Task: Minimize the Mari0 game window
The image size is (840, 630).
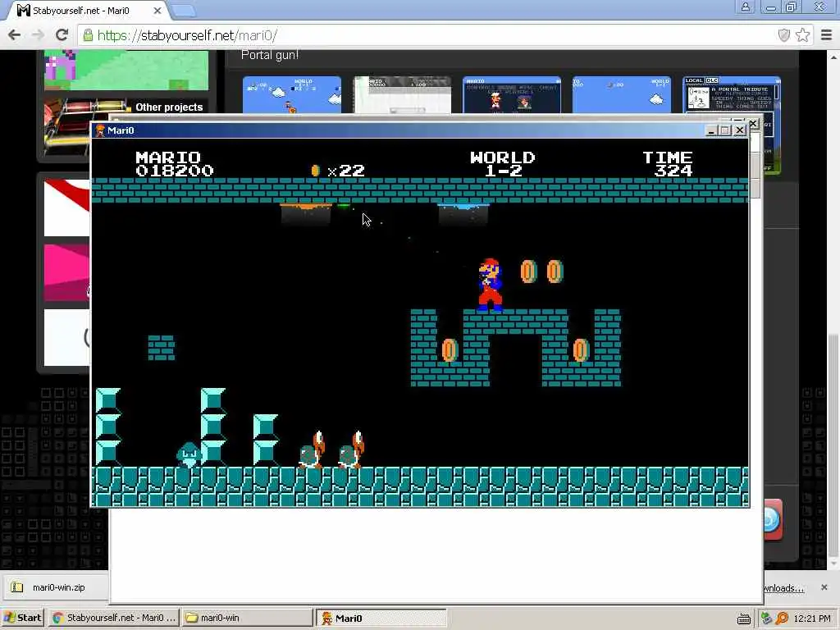Action: (711, 130)
